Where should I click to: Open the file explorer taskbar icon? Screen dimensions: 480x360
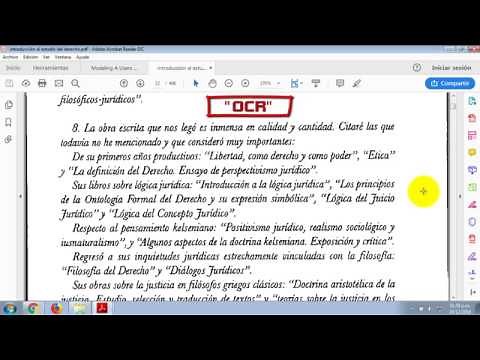(80, 308)
